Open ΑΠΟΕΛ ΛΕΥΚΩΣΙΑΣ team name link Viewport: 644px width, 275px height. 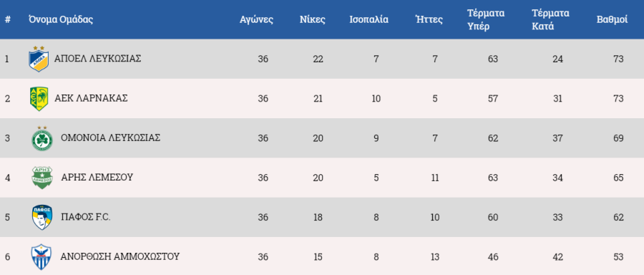98,59
